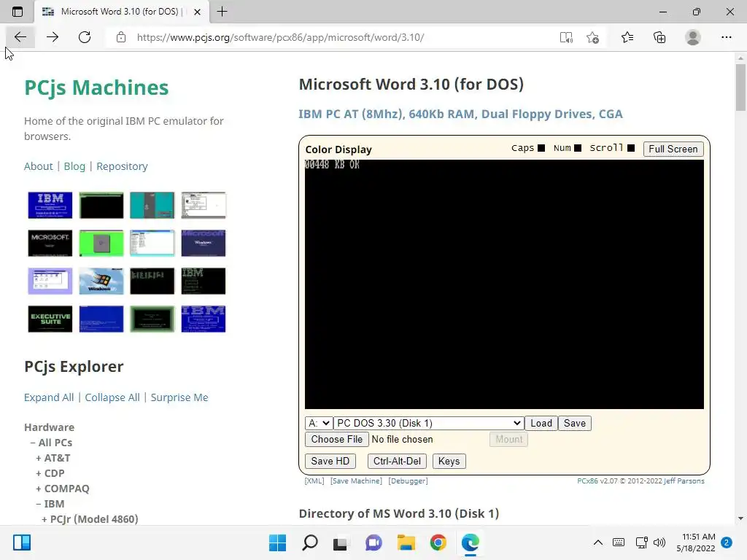Viewport: 747px width, 560px height.
Task: Click the Save disk button
Action: click(x=575, y=424)
